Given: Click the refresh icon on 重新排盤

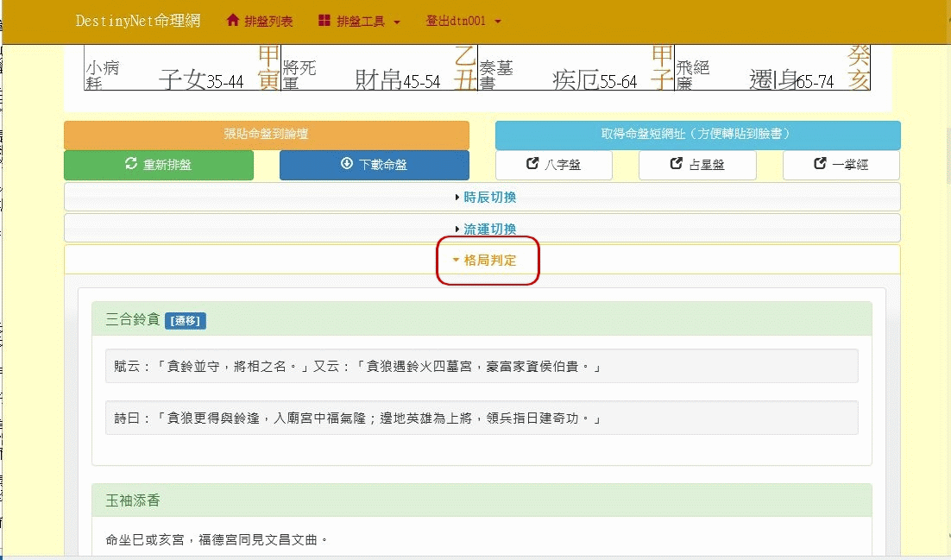Looking at the screenshot, I should tap(131, 164).
